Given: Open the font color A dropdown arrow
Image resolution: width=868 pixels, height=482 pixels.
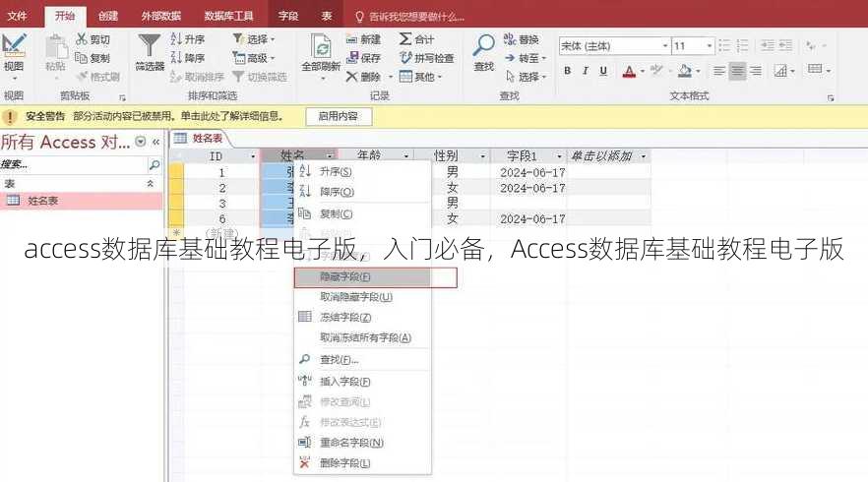Looking at the screenshot, I should [x=642, y=72].
